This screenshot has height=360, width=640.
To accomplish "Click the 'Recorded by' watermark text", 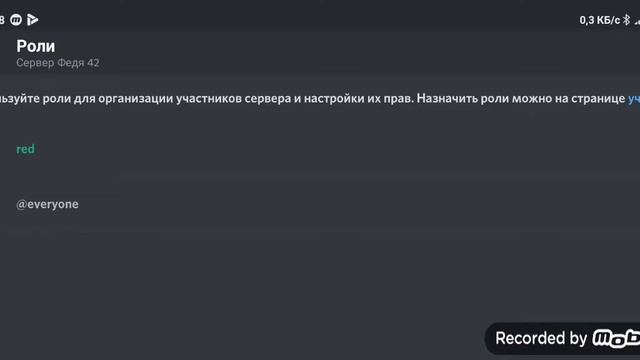I will coord(541,338).
